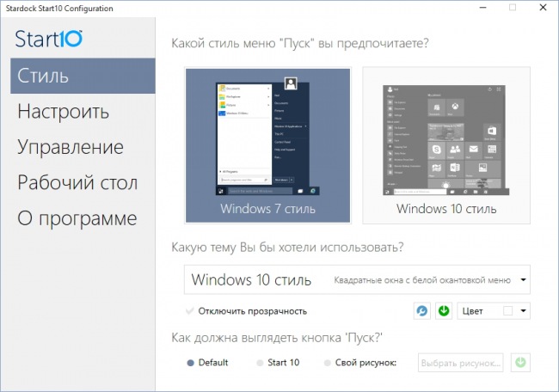Screen dimensions: 559x392
Task: Toggle Отключить прозрачность checkbox
Action: (x=190, y=311)
